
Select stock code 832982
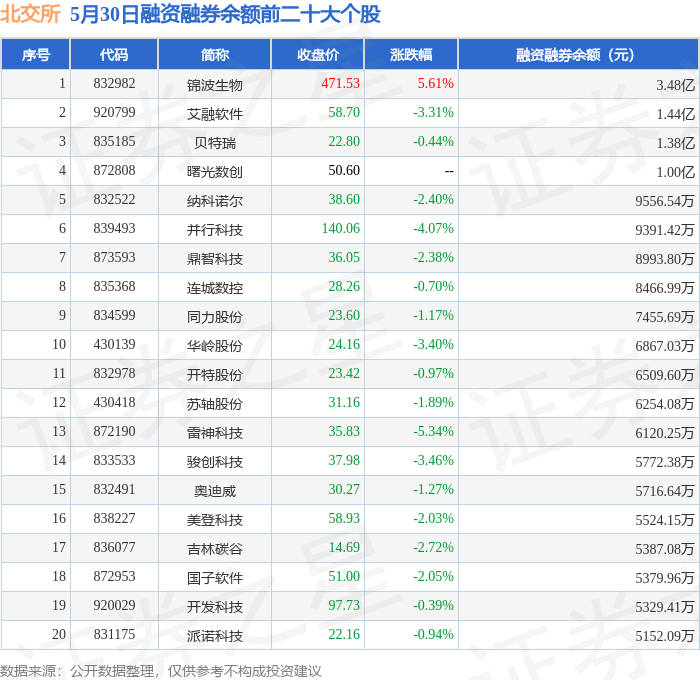pyautogui.click(x=114, y=83)
